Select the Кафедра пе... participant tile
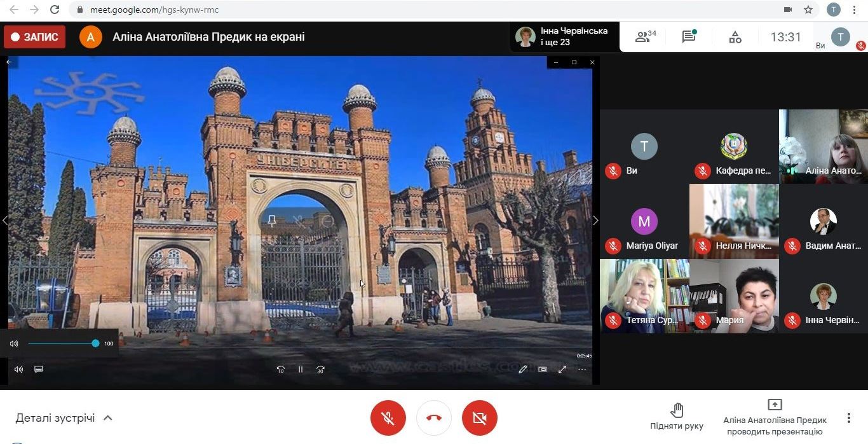 coord(734,147)
